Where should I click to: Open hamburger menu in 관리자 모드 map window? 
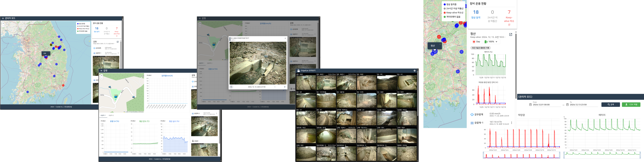3,18
